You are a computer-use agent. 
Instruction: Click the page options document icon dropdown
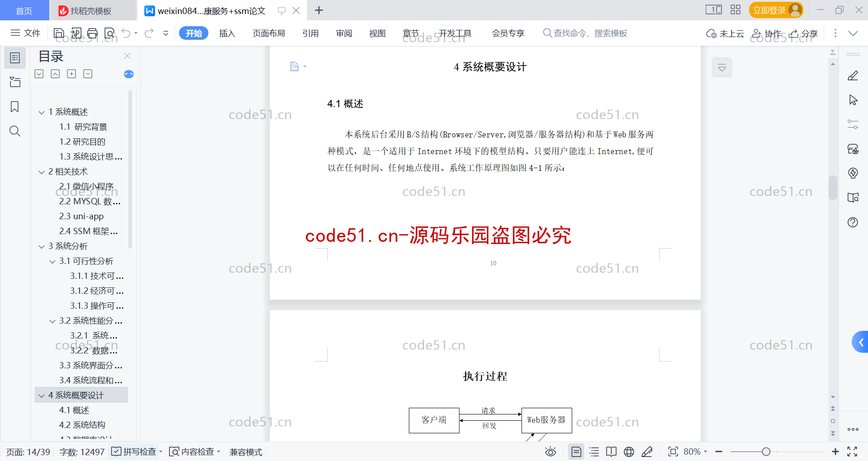298,66
